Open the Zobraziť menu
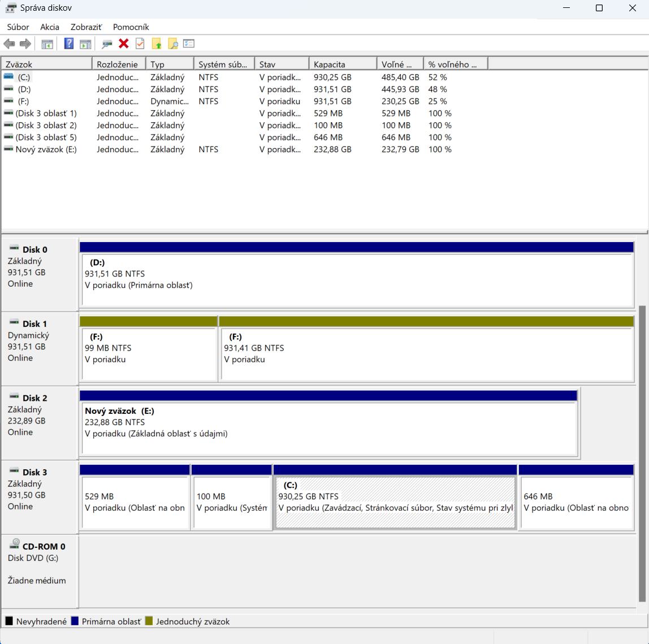The width and height of the screenshot is (649, 644). point(86,27)
